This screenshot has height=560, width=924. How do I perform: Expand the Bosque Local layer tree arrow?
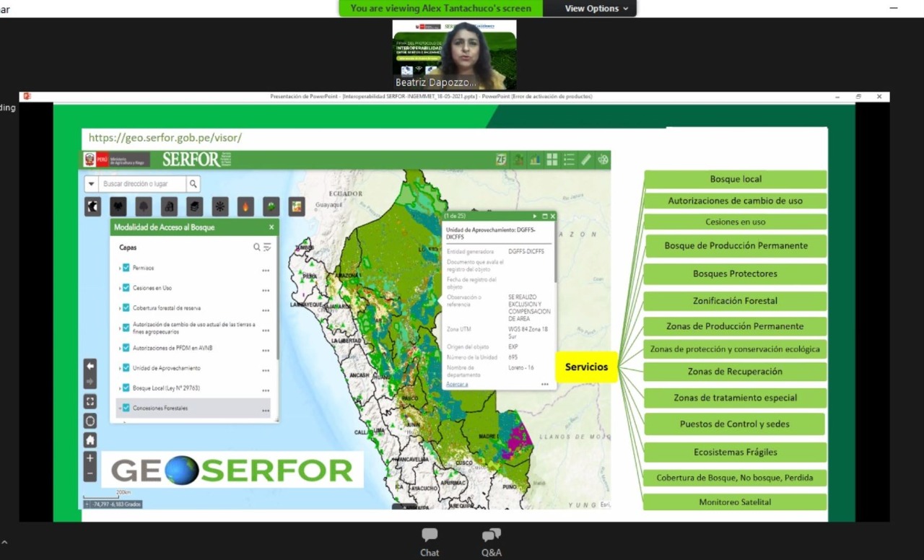120,388
